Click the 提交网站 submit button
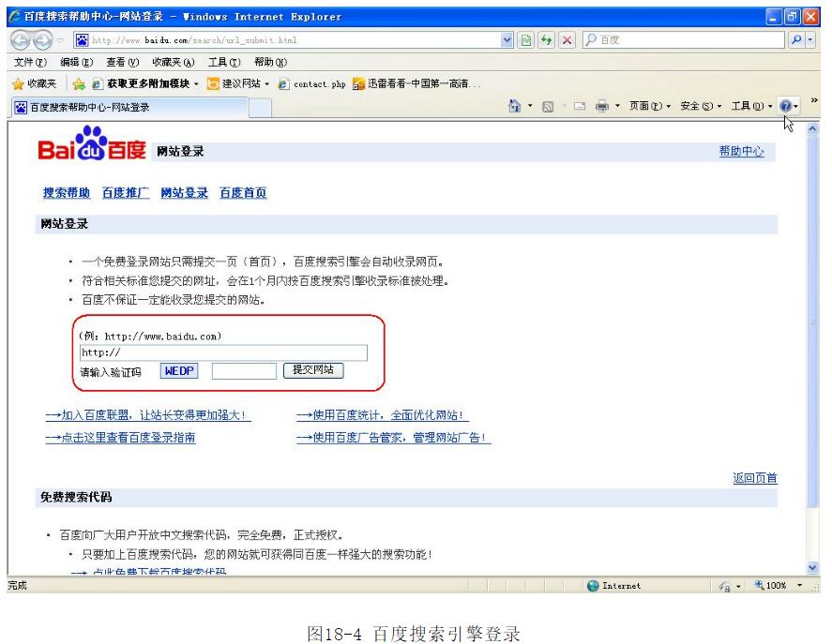832x644 pixels. pyautogui.click(x=313, y=370)
